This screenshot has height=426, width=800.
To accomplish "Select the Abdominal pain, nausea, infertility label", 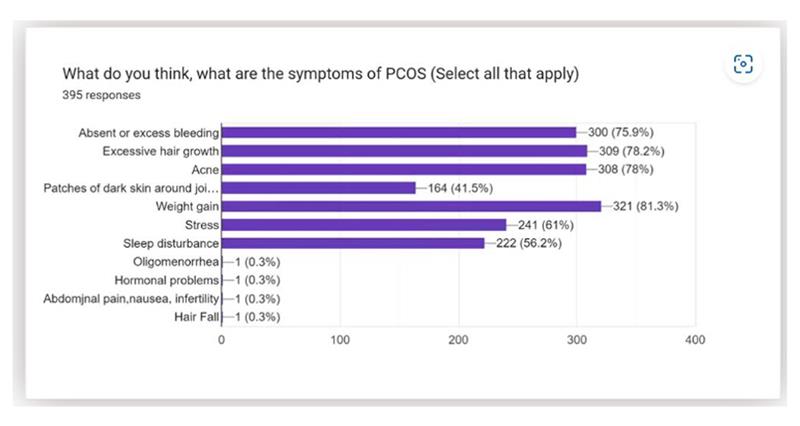I will pos(130,299).
